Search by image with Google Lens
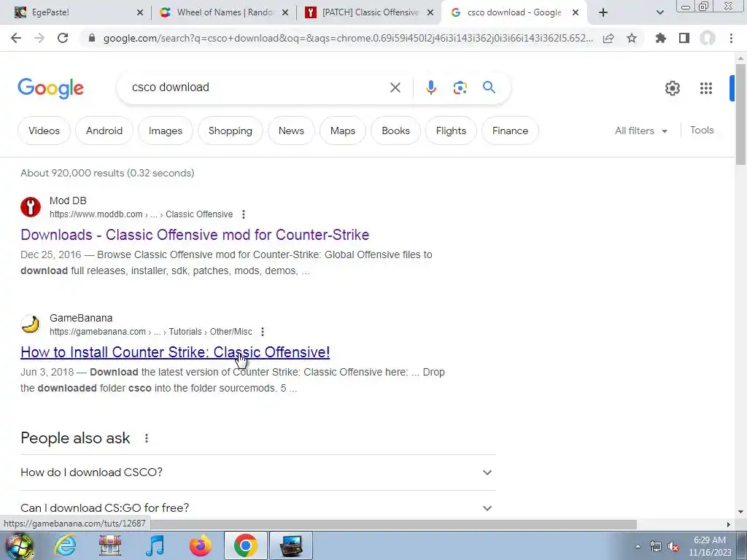 click(460, 87)
